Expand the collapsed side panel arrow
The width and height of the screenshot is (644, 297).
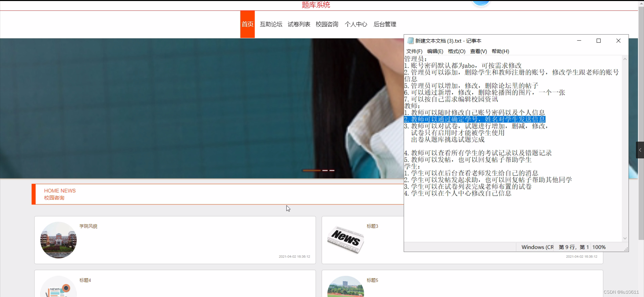click(x=640, y=150)
